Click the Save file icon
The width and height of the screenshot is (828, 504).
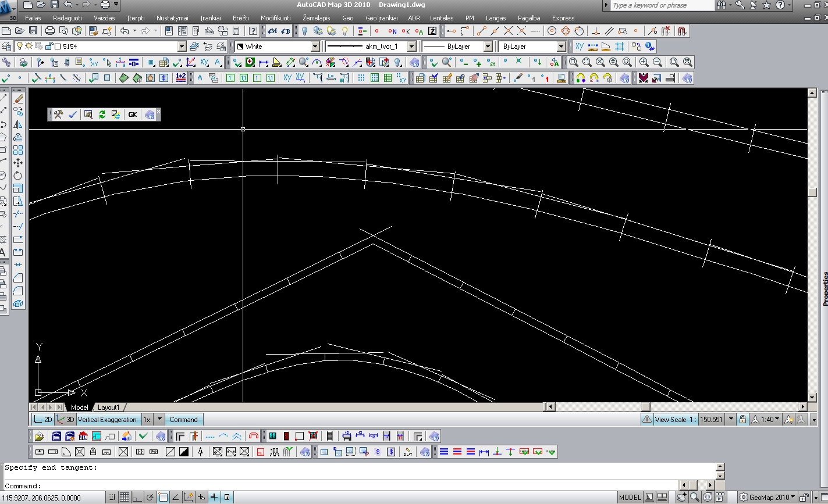pos(33,31)
